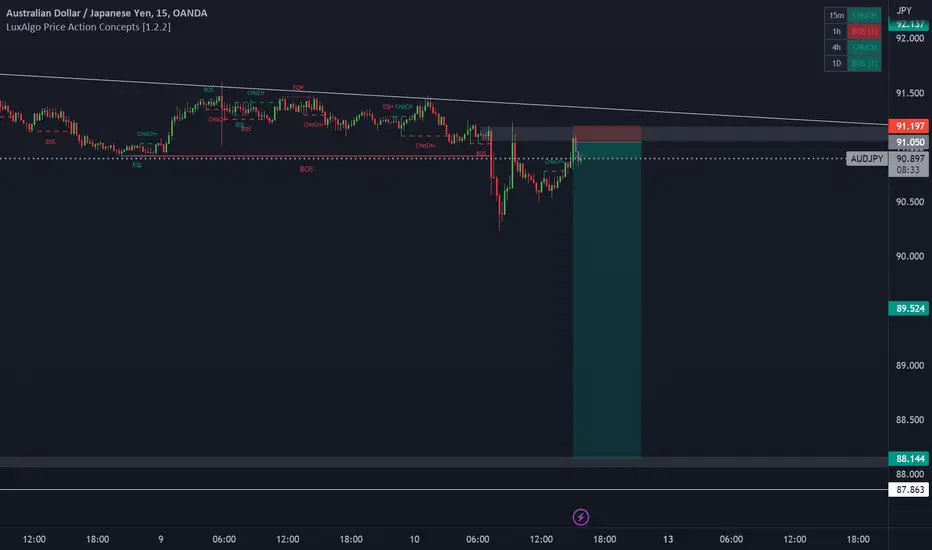Click the 4h row in the timeframe table
The width and height of the screenshot is (932, 550).
pyautogui.click(x=852, y=47)
